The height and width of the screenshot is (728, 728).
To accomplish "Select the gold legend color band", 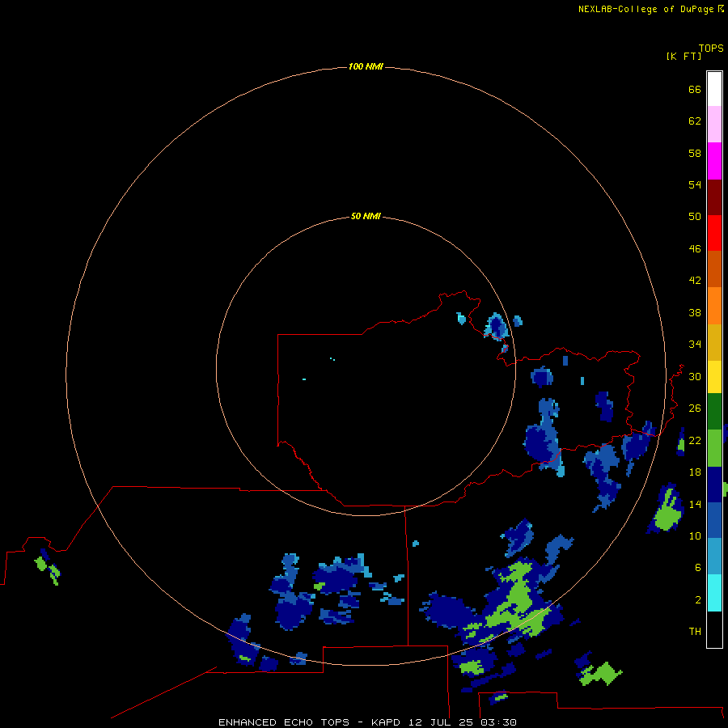I will tap(714, 342).
